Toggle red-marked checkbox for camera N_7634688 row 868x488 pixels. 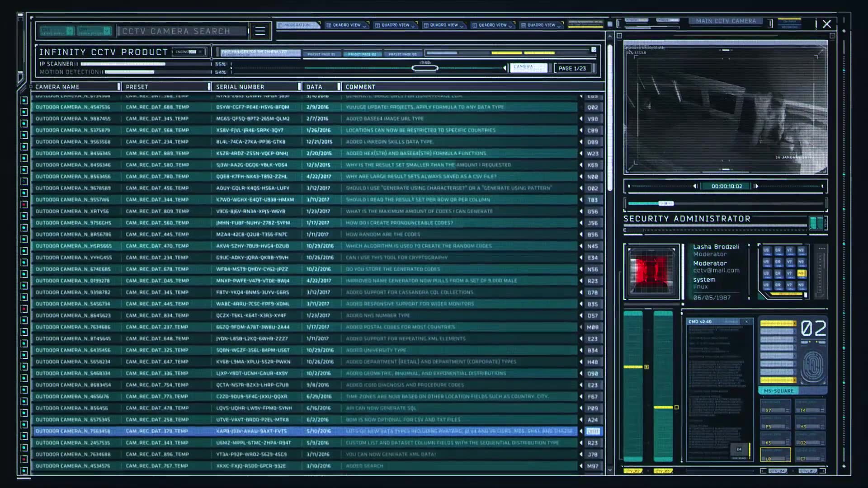pyautogui.click(x=24, y=459)
